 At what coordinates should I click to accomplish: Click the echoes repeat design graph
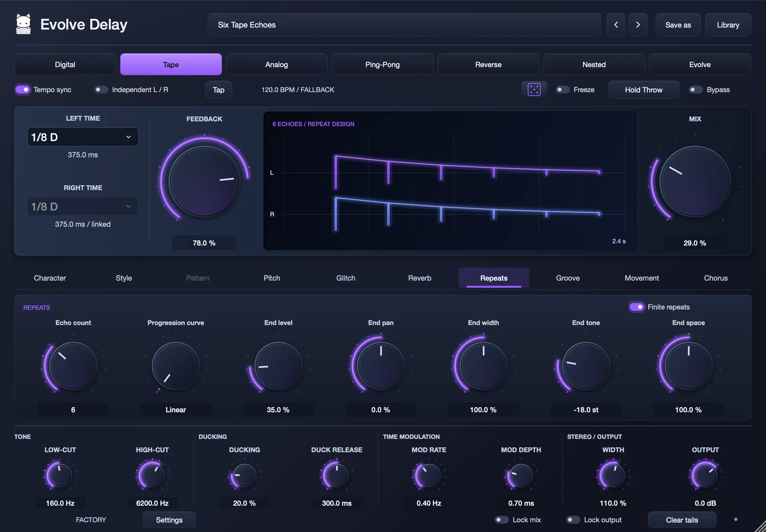click(450, 181)
